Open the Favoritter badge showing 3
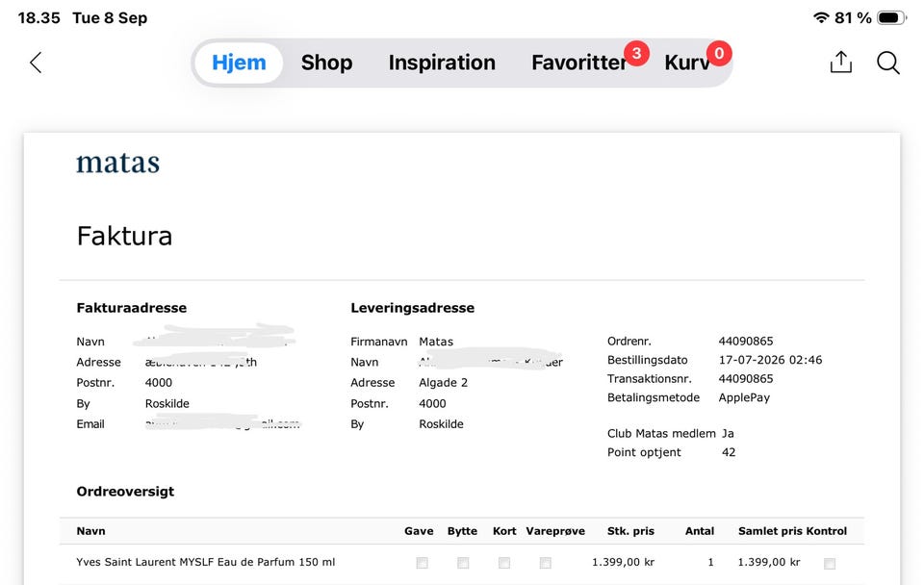Image resolution: width=924 pixels, height=585 pixels. tap(636, 54)
